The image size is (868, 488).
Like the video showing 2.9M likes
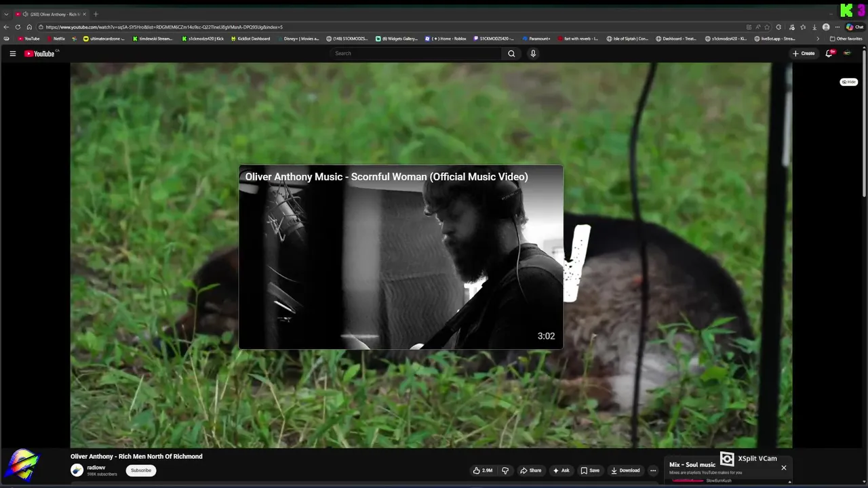pyautogui.click(x=483, y=470)
